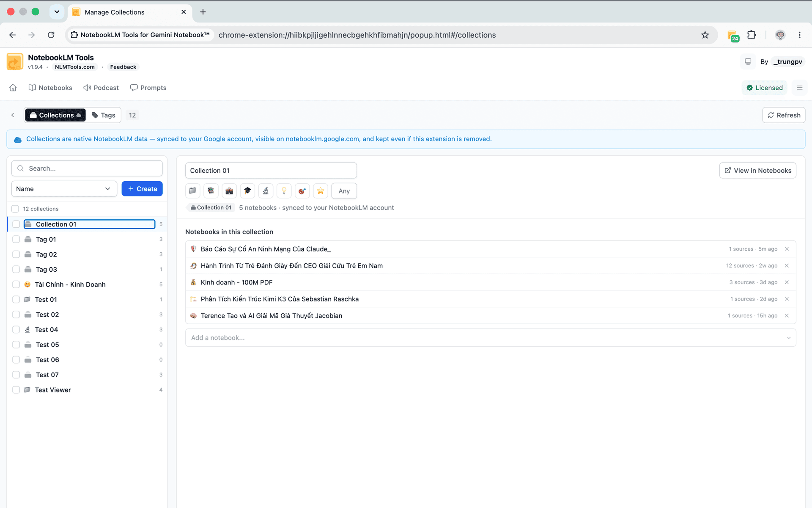The image size is (812, 508).
Task: Open the Prompts nav item
Action: tap(148, 88)
